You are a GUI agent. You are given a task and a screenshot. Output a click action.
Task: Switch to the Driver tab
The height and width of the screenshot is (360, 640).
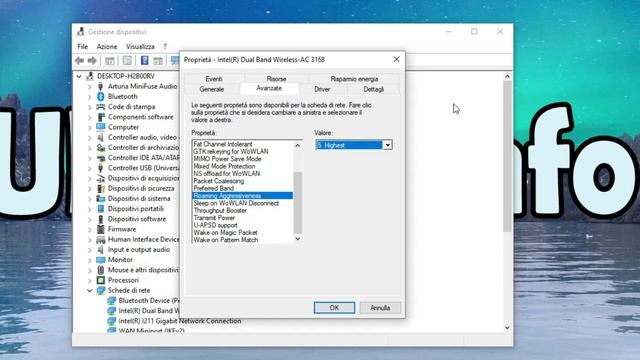coord(322,89)
